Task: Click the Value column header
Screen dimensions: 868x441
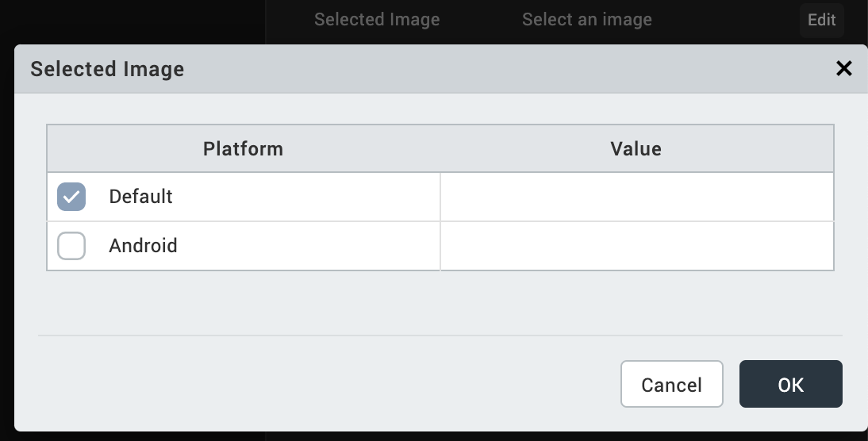Action: [x=636, y=148]
